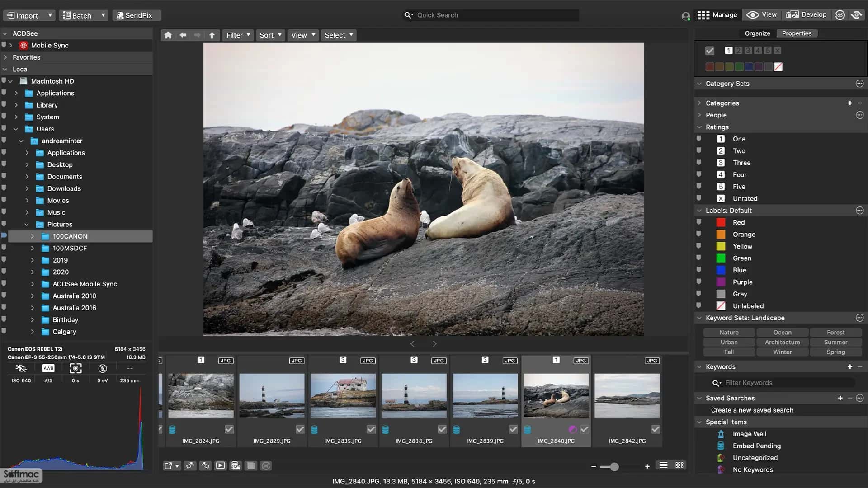The image size is (868, 488).
Task: Collapse the Pictures folder
Action: [27, 225]
